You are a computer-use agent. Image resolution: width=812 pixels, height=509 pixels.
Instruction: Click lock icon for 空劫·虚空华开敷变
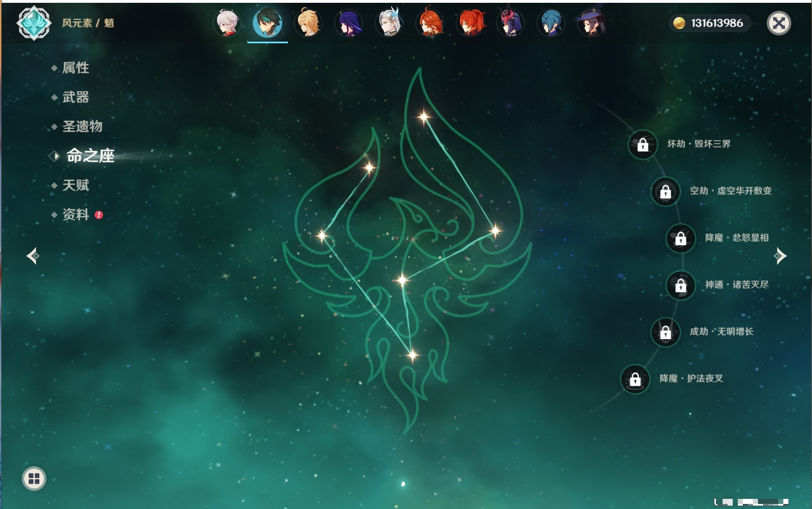(666, 191)
